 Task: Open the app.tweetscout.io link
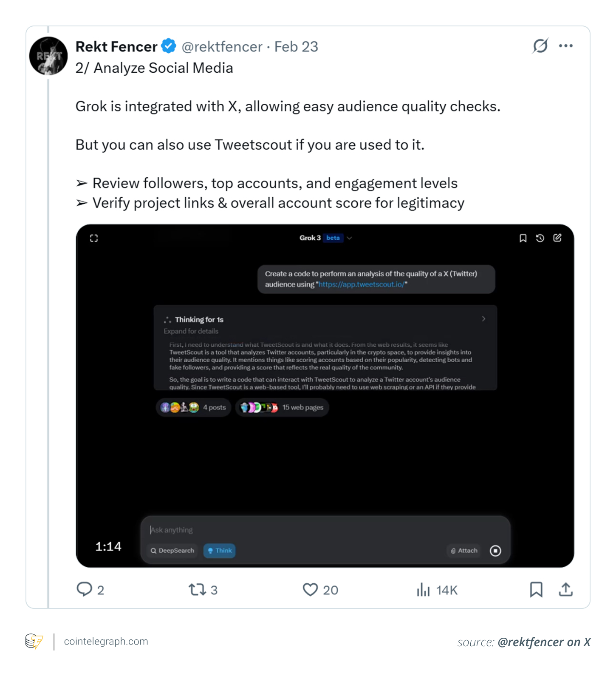pos(361,284)
